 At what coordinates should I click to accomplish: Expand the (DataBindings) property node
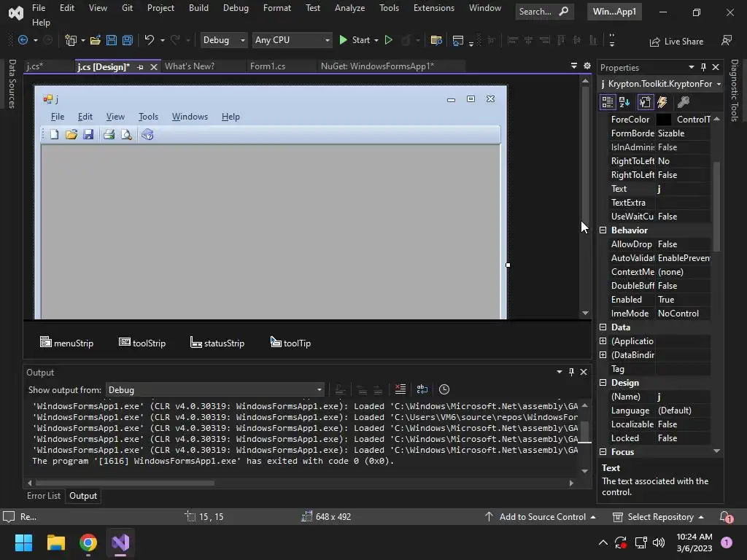coord(603,355)
